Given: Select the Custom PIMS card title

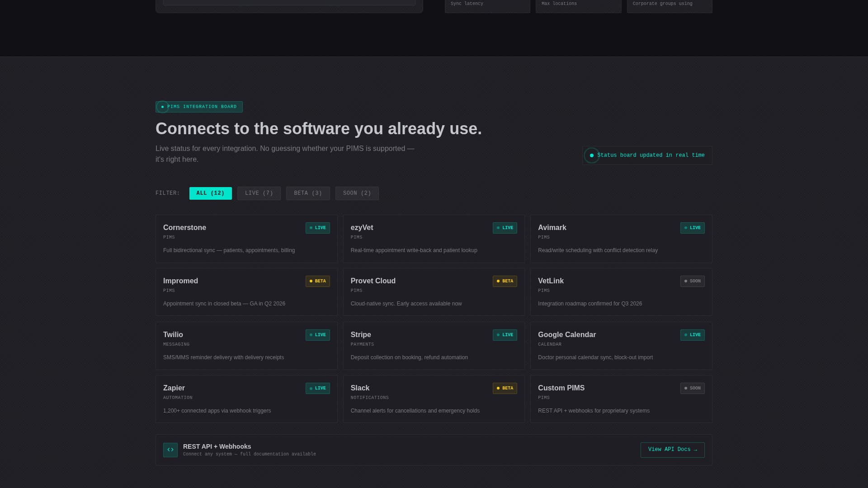Looking at the screenshot, I should (561, 388).
